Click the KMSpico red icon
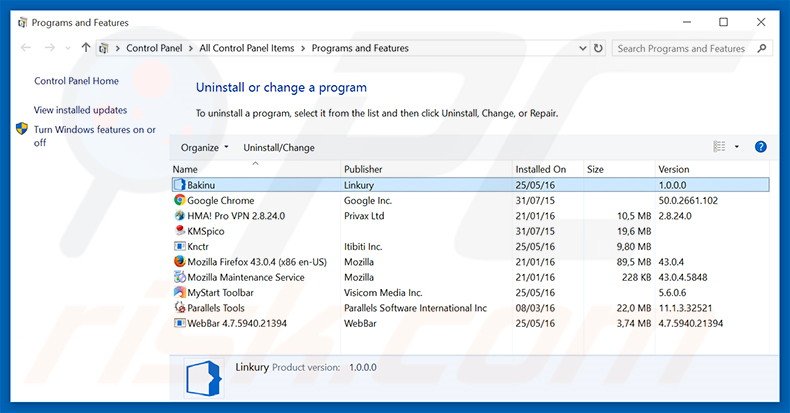Image resolution: width=790 pixels, height=413 pixels. point(179,231)
